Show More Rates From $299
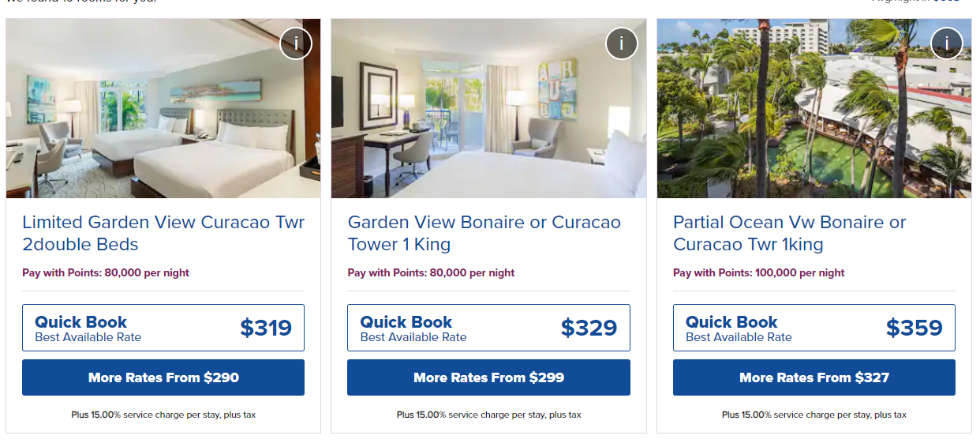 click(488, 377)
